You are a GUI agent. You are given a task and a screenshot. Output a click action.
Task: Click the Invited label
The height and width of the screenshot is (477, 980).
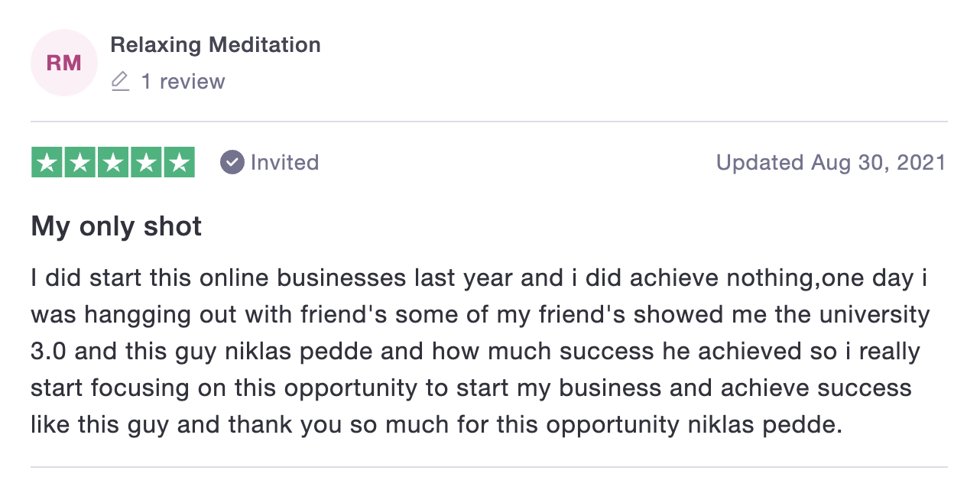[x=284, y=162]
